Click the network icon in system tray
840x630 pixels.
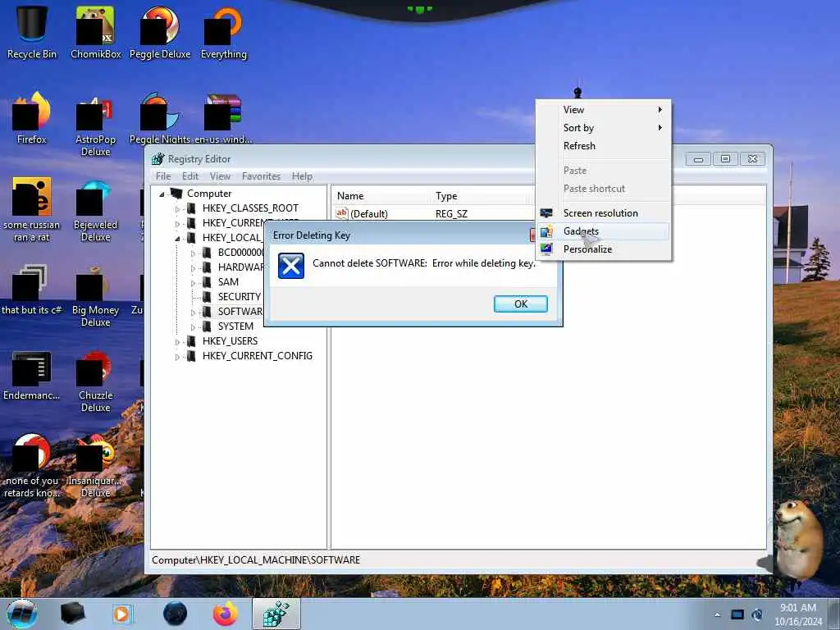coord(757,615)
